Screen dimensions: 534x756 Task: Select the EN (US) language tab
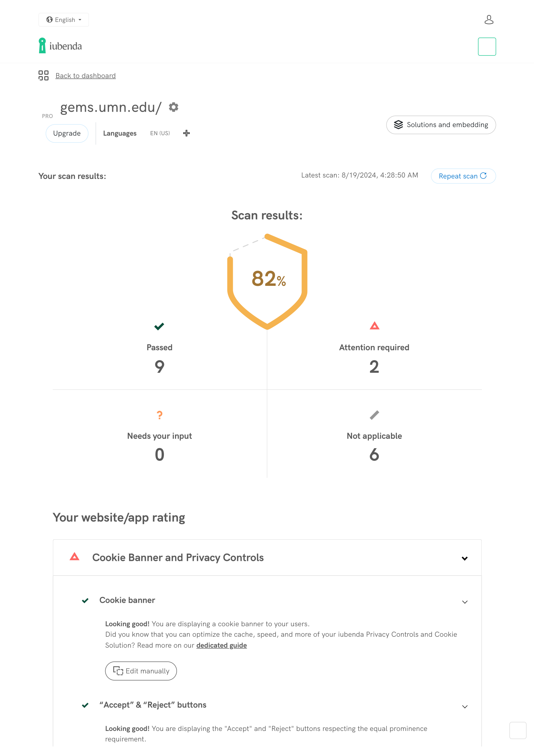[x=160, y=133]
